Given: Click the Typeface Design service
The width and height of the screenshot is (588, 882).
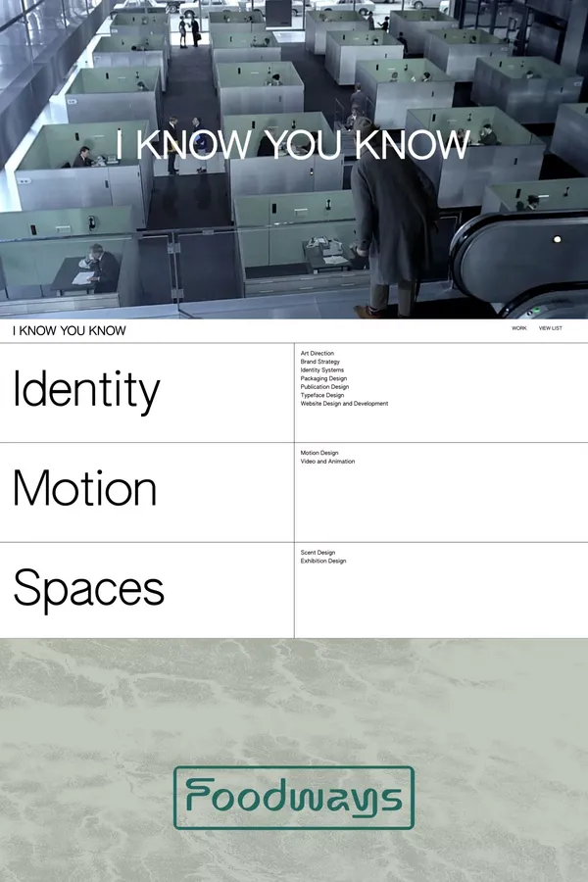Looking at the screenshot, I should (321, 396).
